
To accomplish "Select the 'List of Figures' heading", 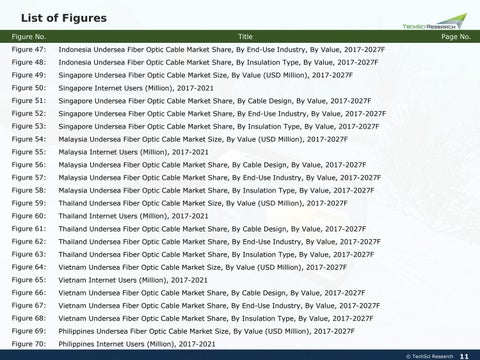I will 64,18.
